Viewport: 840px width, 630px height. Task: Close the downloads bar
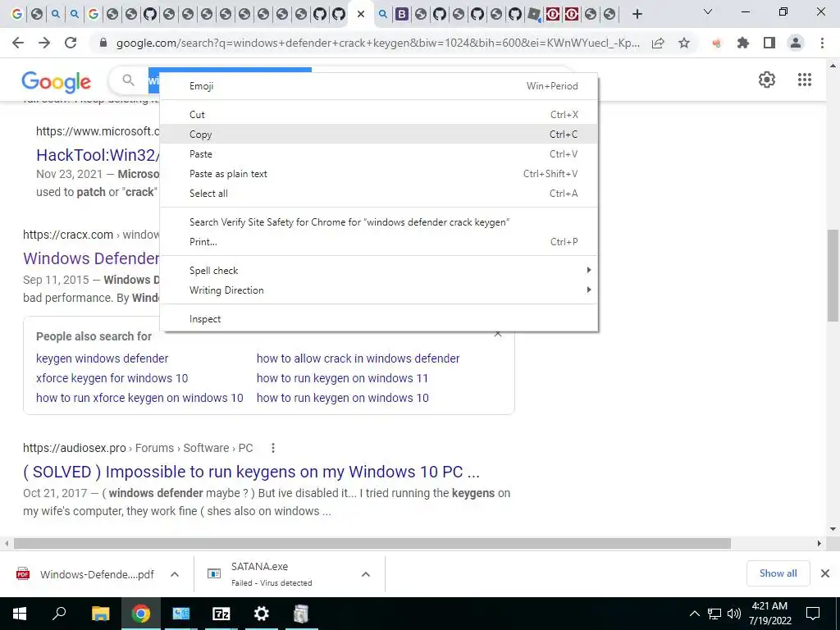pyautogui.click(x=825, y=573)
